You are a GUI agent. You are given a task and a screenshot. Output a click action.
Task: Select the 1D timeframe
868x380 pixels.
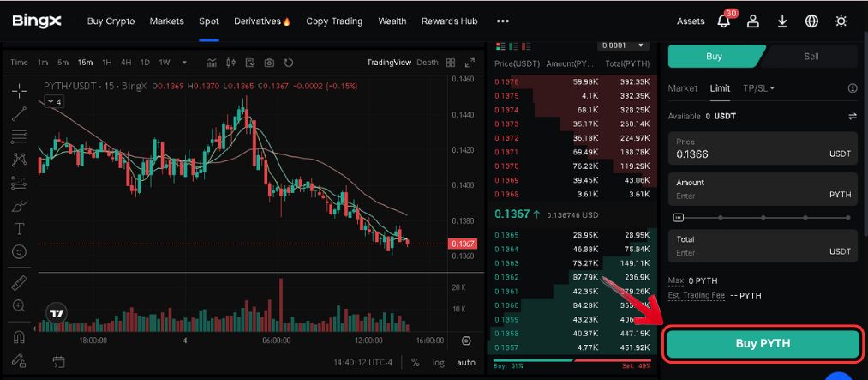tap(145, 63)
